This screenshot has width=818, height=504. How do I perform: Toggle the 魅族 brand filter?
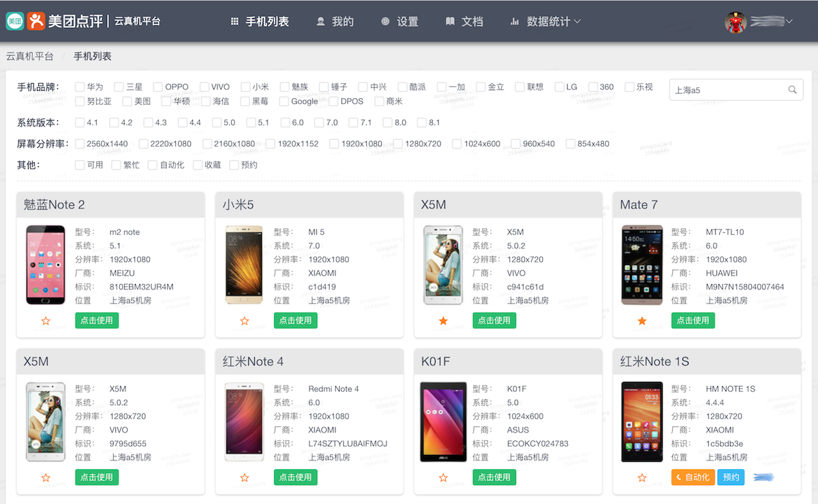[285, 87]
